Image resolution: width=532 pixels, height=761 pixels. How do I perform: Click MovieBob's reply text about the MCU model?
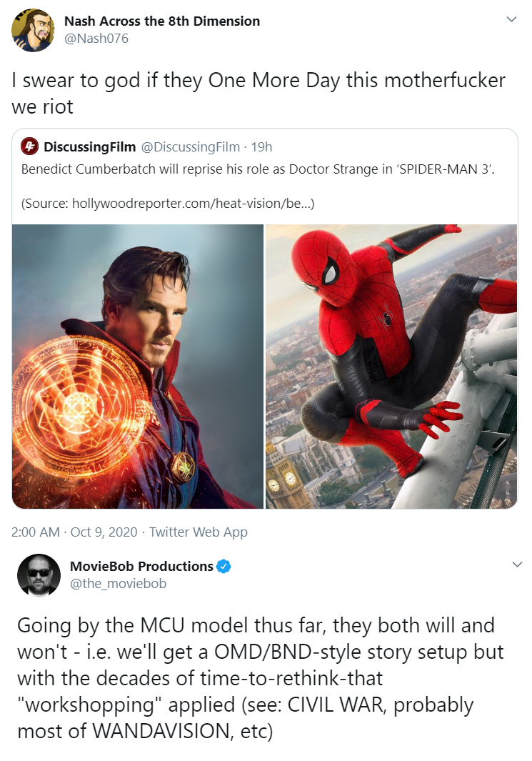[261, 678]
